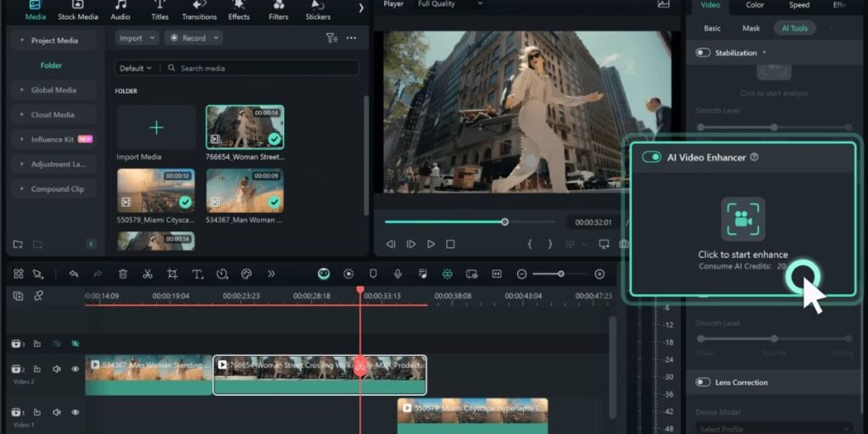Screen dimensions: 868x434
Task: Click the render preview dotted-circle icon
Action: pyautogui.click(x=348, y=274)
